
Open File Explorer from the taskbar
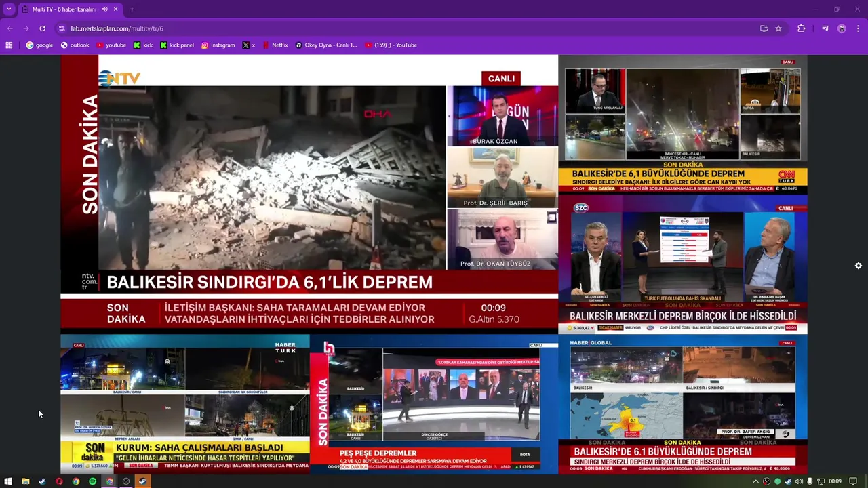[26, 481]
